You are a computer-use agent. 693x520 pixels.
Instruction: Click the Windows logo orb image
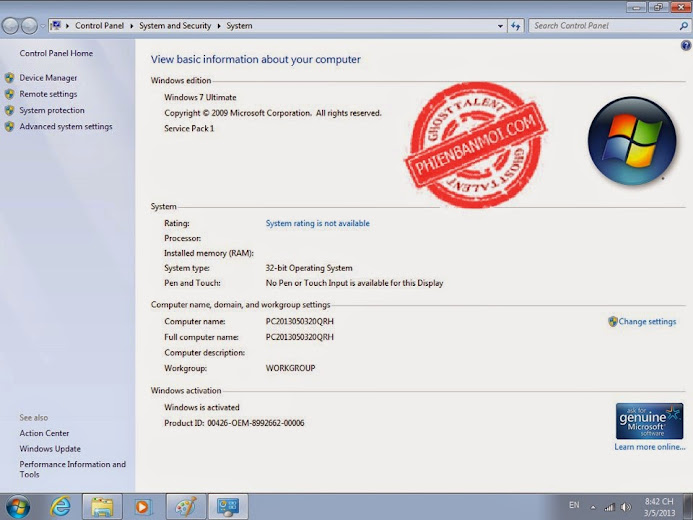pyautogui.click(x=632, y=141)
